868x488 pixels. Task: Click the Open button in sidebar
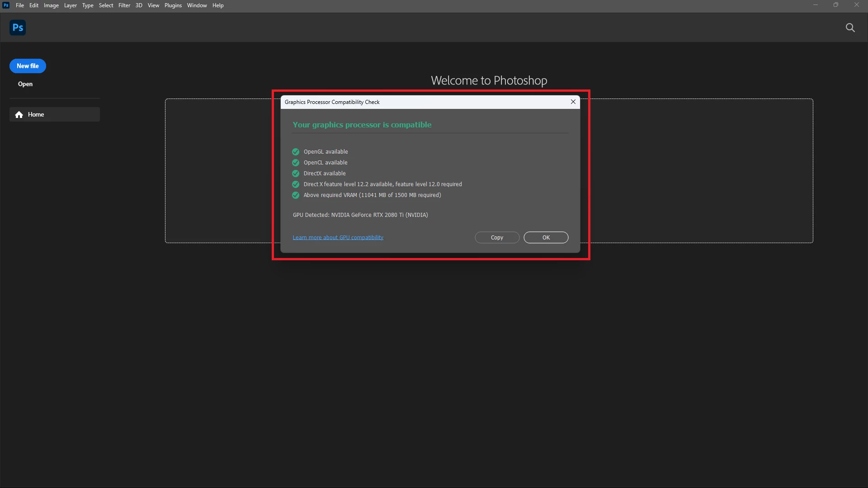(x=25, y=84)
